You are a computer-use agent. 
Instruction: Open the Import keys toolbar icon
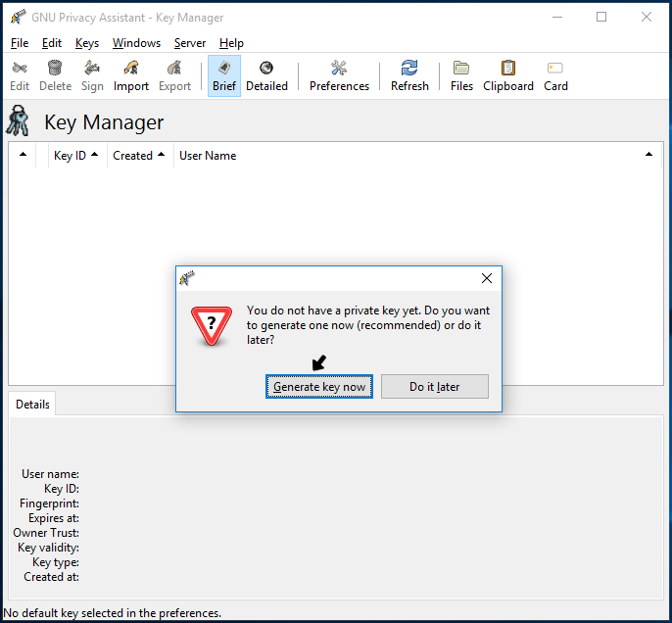(130, 75)
